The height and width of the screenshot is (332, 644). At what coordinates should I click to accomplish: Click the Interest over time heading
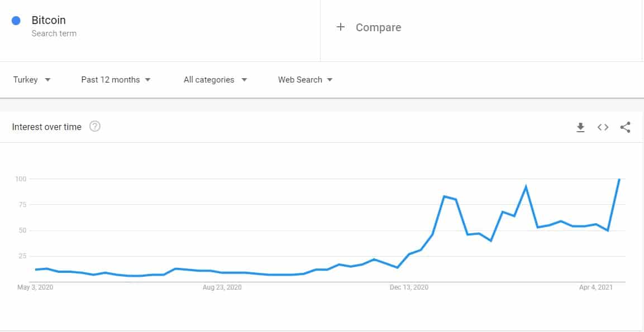[47, 127]
